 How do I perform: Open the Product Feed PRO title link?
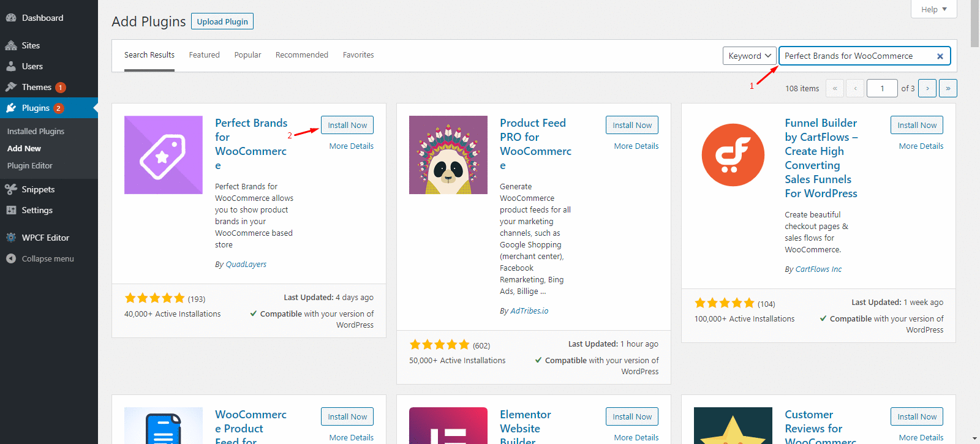[x=536, y=144]
